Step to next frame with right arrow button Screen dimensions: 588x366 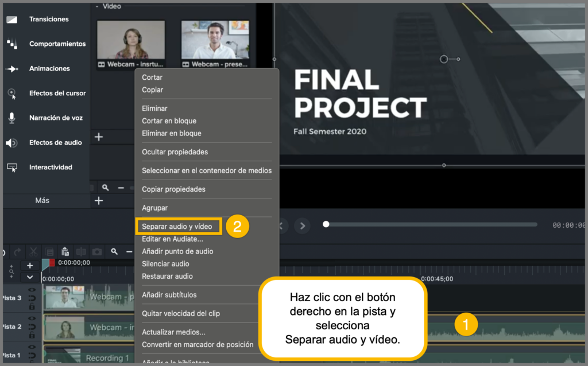click(302, 225)
